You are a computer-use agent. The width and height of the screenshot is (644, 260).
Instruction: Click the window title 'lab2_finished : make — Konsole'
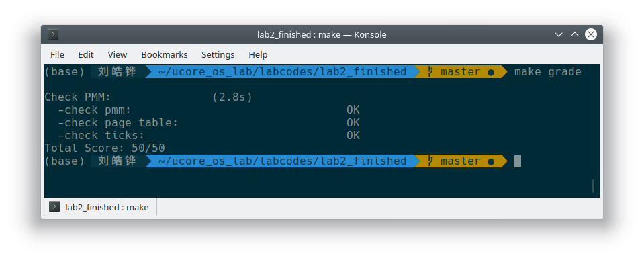point(322,34)
